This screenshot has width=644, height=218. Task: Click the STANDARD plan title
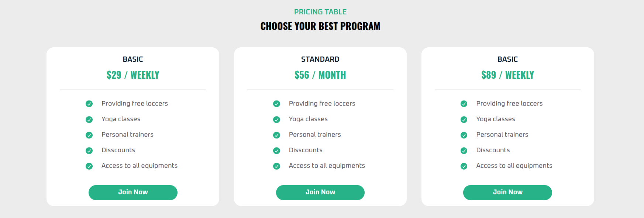coord(320,59)
